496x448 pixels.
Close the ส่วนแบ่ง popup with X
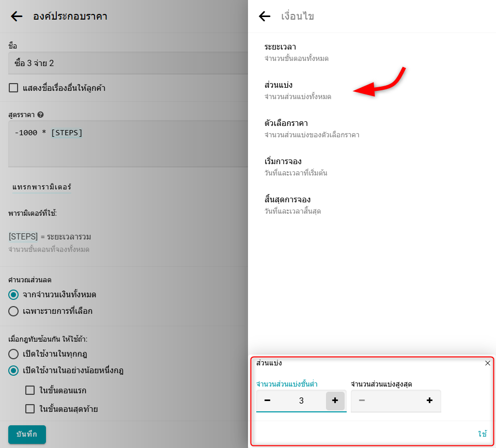(487, 363)
